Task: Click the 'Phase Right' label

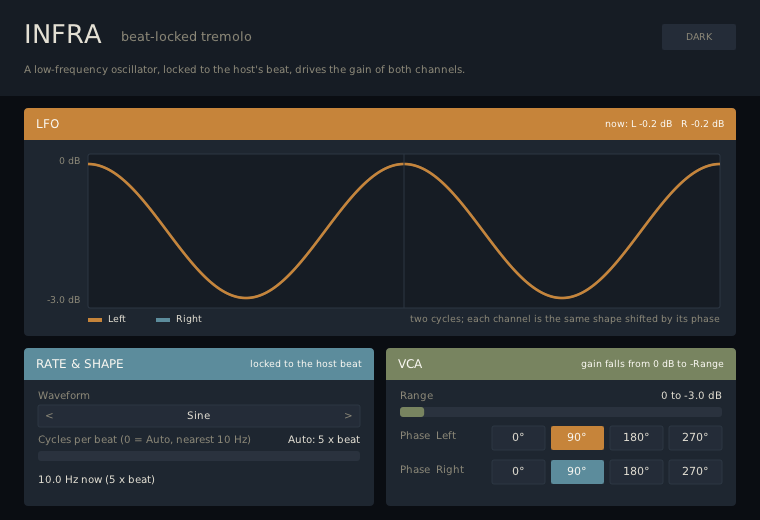Action: pos(432,470)
